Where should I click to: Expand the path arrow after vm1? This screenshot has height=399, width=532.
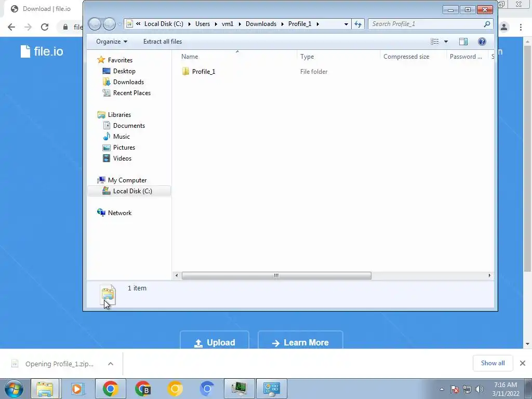[x=240, y=24]
